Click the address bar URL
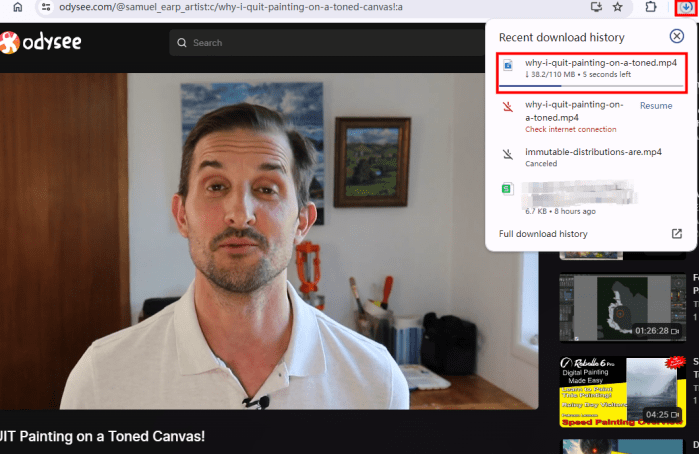Viewport: 699px width, 454px height. (x=300, y=7)
